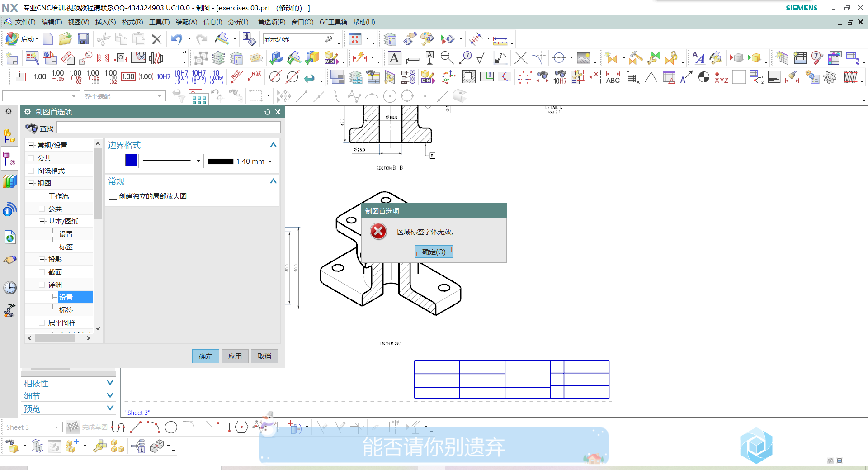The width and height of the screenshot is (868, 470).
Task: Click 确定 in drafting preferences
Action: 206,356
